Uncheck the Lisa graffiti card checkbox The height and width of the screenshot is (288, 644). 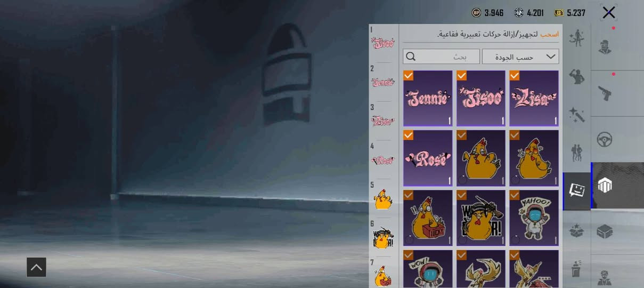click(x=515, y=76)
